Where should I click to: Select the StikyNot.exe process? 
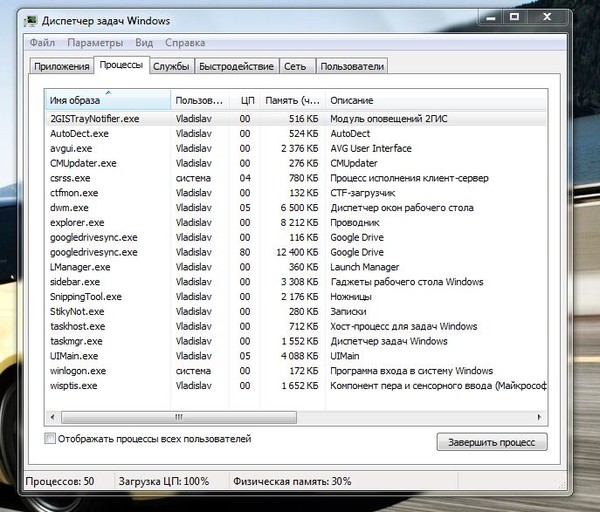pos(296,311)
